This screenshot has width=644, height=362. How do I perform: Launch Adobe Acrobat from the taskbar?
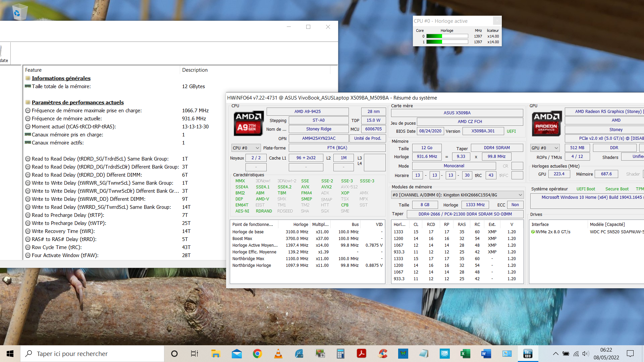(x=361, y=354)
